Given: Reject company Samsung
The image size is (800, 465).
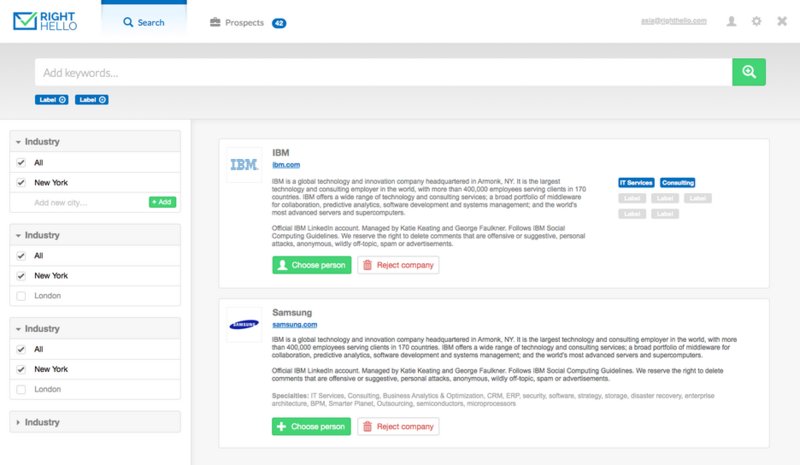Looking at the screenshot, I should [398, 426].
